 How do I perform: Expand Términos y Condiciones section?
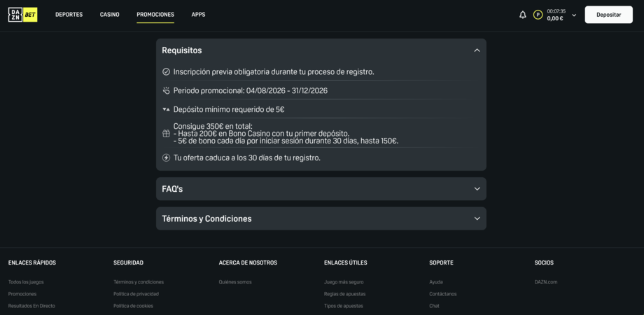321,218
